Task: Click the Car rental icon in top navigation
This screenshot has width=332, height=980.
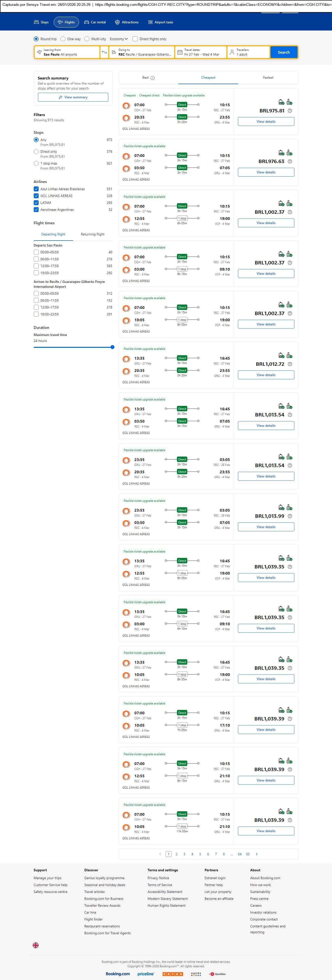Action: (87, 22)
